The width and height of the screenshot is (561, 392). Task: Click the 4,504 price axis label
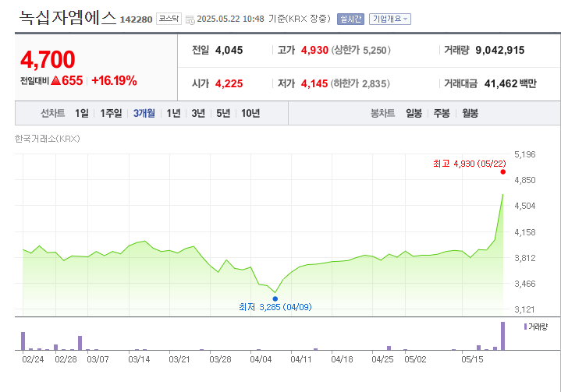(x=525, y=206)
